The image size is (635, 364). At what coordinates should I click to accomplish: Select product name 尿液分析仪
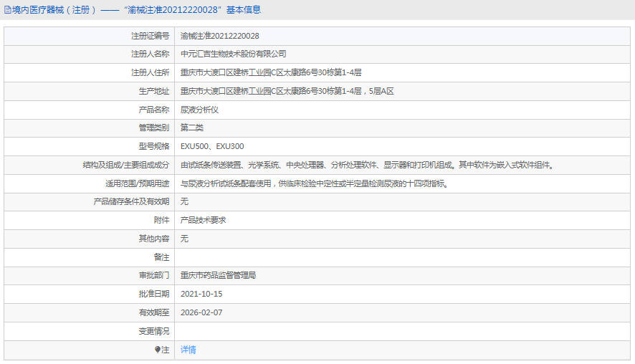point(199,110)
